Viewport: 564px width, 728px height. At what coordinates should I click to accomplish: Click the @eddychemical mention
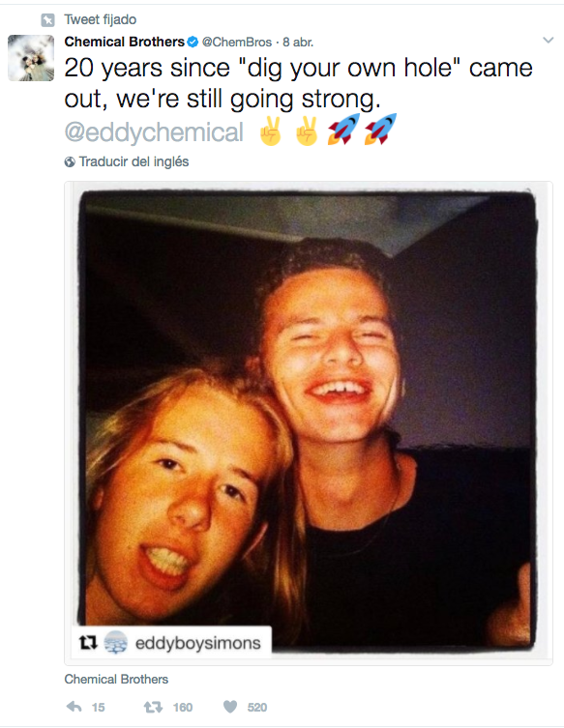(x=154, y=132)
